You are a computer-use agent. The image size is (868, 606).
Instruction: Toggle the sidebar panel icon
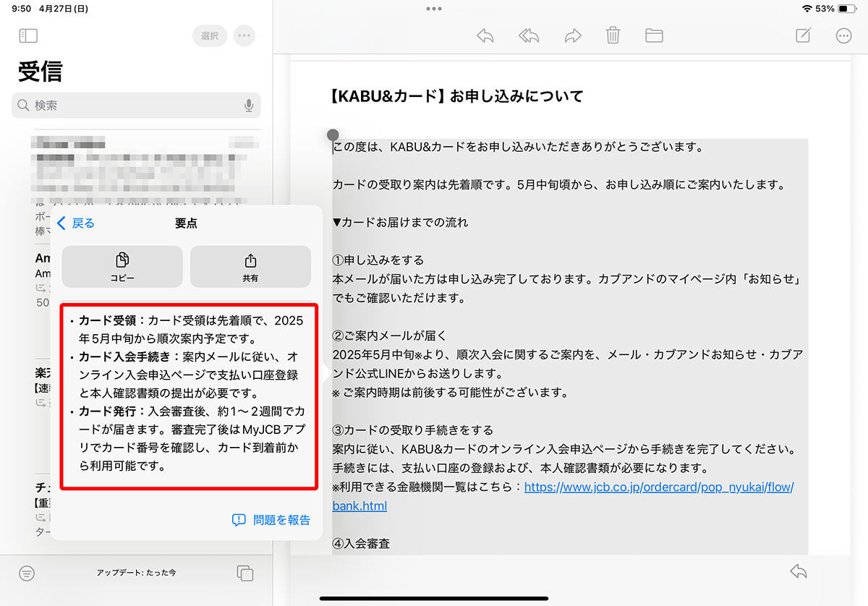click(x=28, y=35)
